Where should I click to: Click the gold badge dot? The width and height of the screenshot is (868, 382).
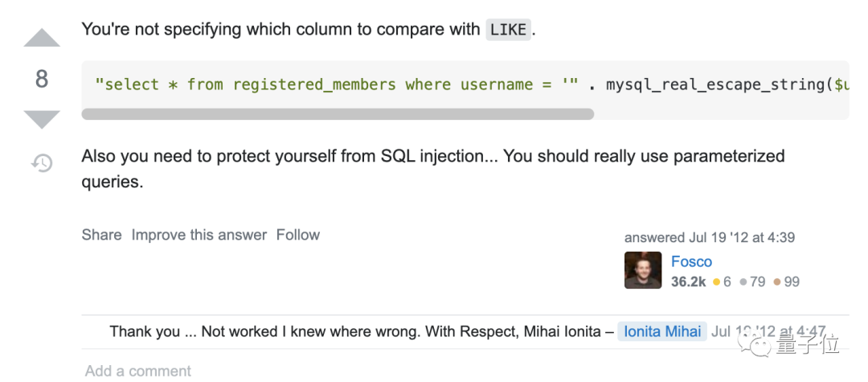coord(717,281)
